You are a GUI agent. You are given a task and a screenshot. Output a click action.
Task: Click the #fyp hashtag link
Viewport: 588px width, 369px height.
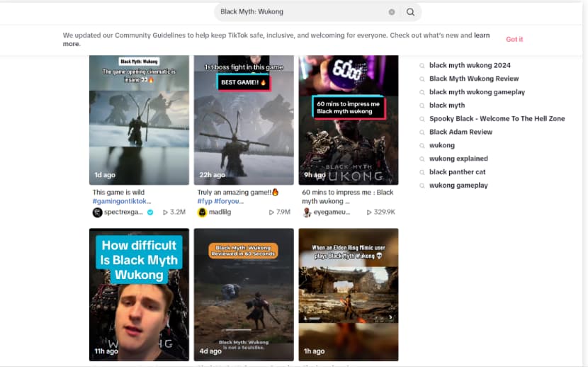[x=205, y=201]
